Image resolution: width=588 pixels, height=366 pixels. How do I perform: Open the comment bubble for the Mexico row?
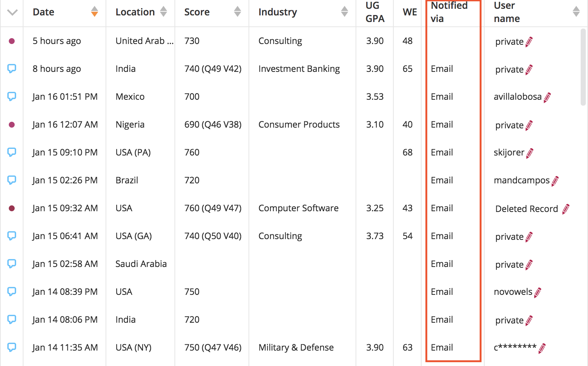12,96
